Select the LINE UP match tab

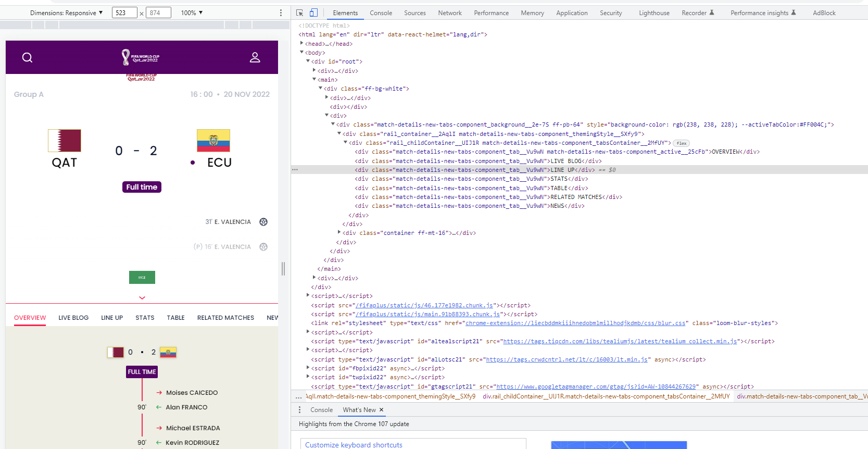[112, 318]
